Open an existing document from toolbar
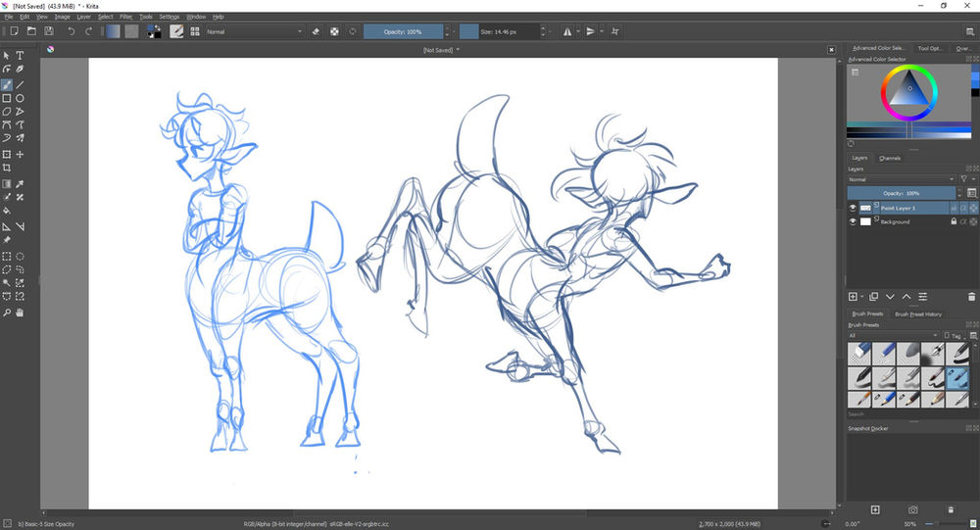The width and height of the screenshot is (980, 530). (x=31, y=31)
